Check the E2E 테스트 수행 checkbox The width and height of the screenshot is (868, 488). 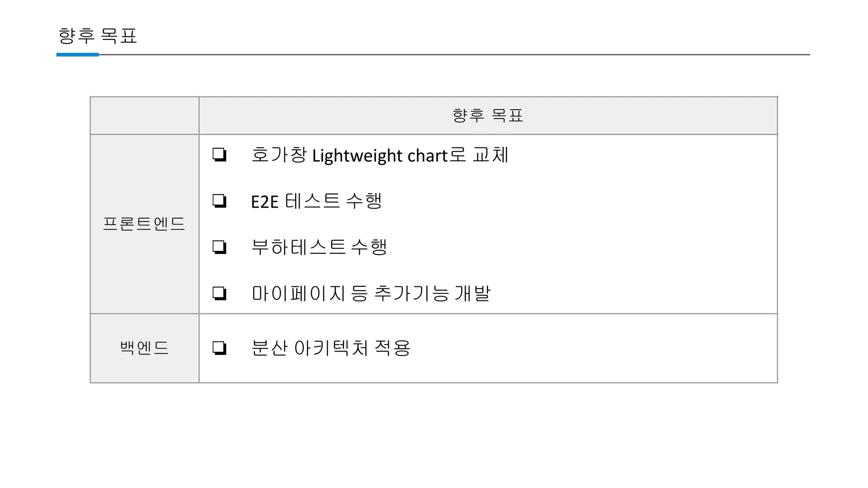point(219,201)
